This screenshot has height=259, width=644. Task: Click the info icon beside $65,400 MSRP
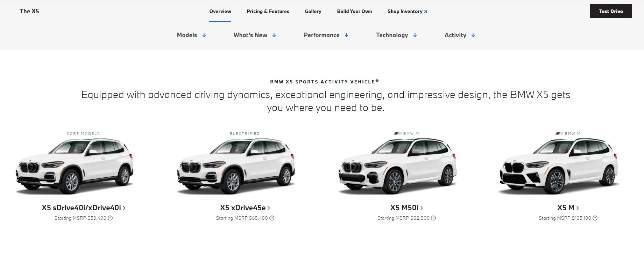pyautogui.click(x=272, y=218)
